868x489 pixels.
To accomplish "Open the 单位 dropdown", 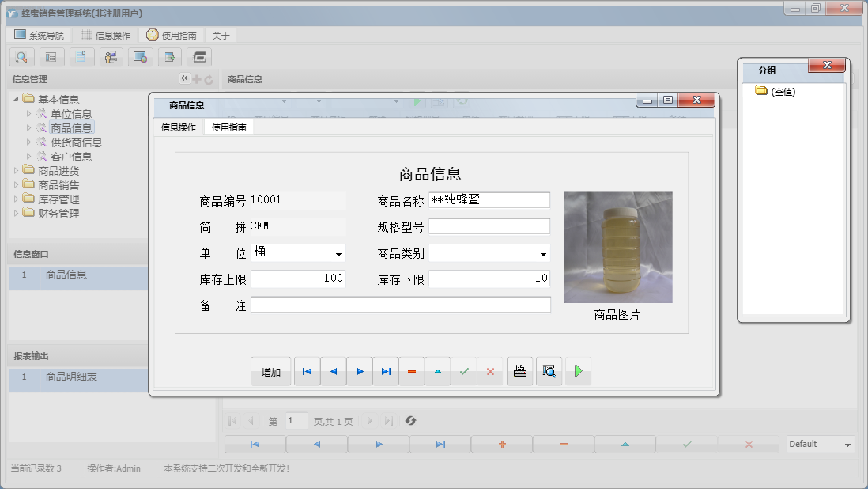I will (x=340, y=253).
